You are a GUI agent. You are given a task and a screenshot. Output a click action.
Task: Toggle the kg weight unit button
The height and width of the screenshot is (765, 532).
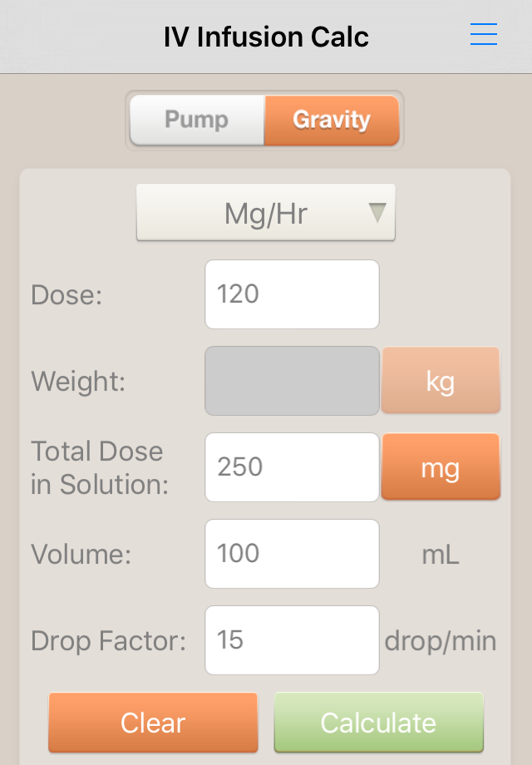coord(441,381)
